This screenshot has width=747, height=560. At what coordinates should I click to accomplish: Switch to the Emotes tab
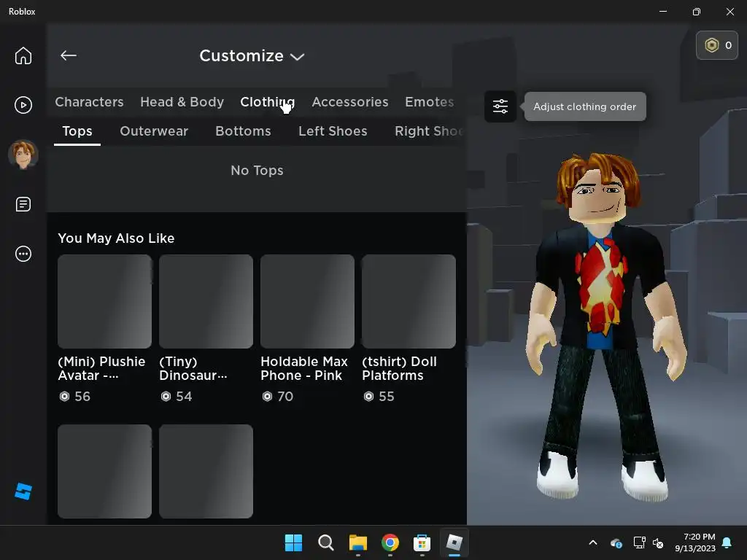429,102
